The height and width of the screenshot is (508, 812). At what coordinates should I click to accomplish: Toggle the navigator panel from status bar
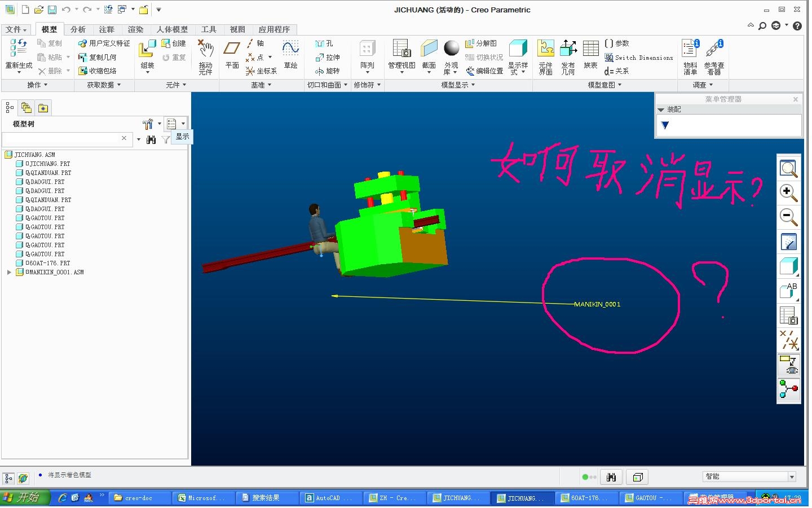8,479
